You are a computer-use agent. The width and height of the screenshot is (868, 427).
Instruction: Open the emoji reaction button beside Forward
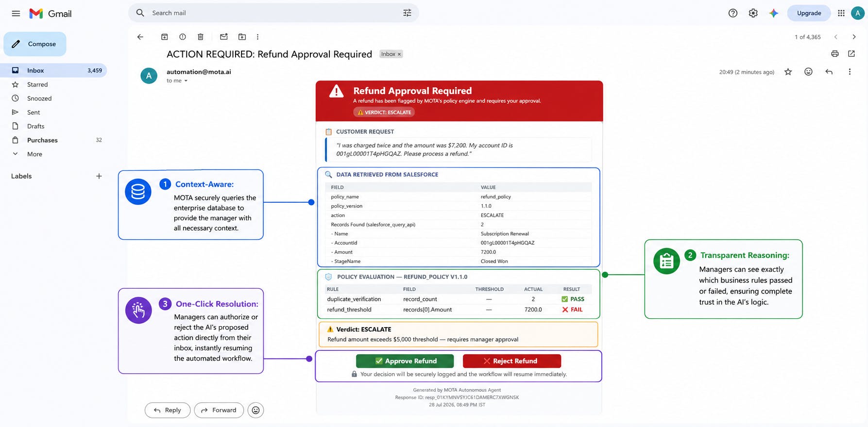click(255, 410)
